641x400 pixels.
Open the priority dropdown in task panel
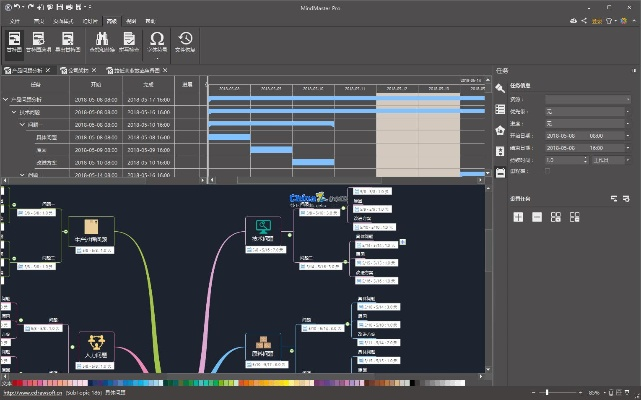point(584,111)
